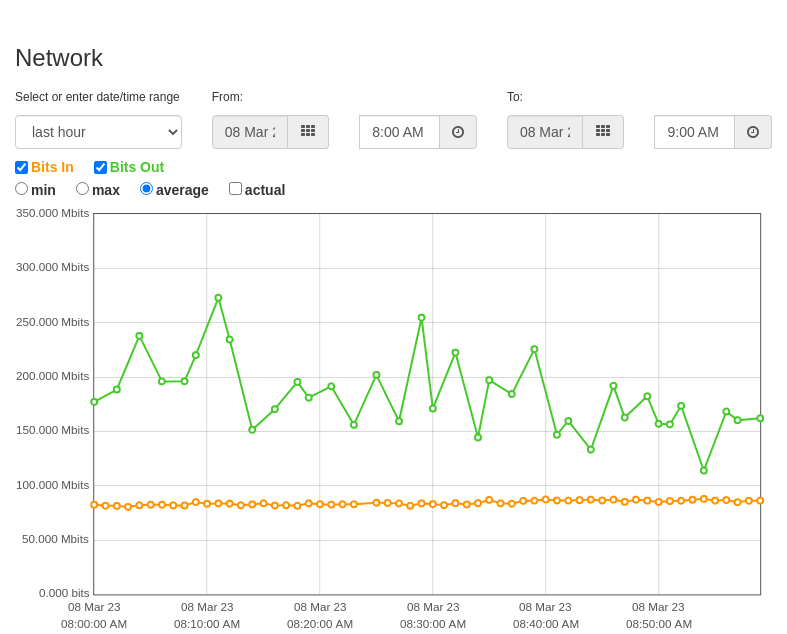
Task: Uncheck the Bits Out checkbox
Action: (100, 167)
